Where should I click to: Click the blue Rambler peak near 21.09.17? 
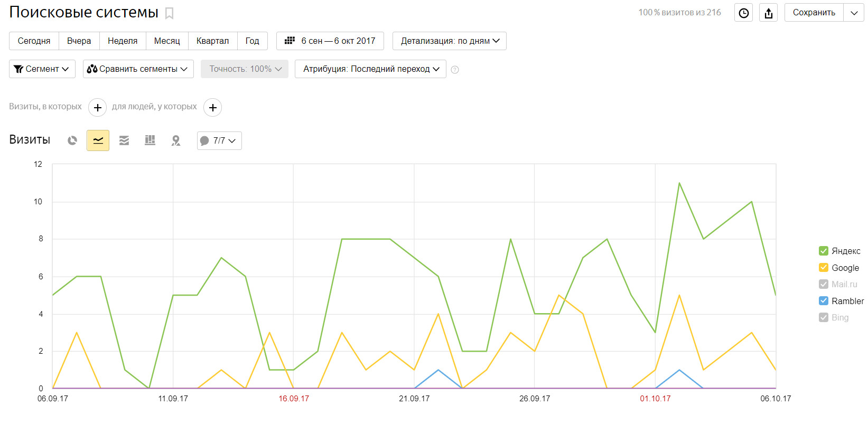[x=438, y=370]
